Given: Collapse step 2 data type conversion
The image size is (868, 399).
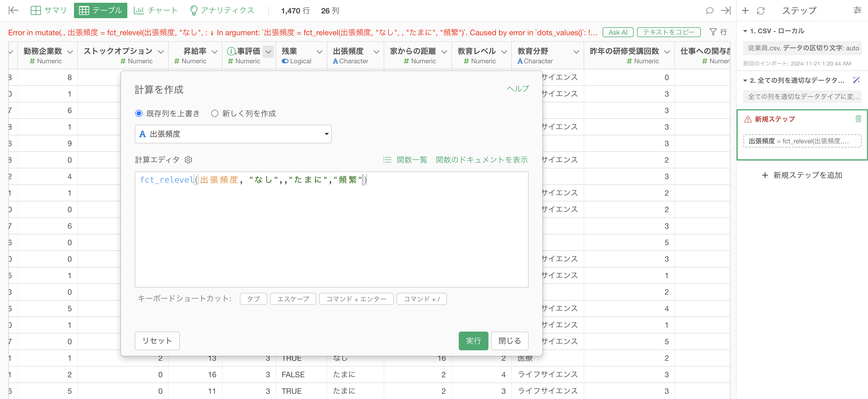Looking at the screenshot, I should coord(745,81).
